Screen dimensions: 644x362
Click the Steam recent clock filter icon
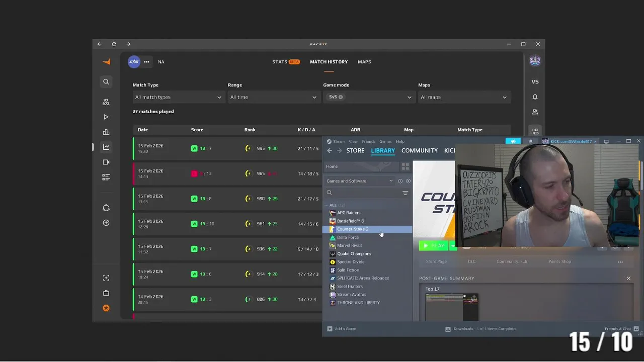(x=400, y=181)
